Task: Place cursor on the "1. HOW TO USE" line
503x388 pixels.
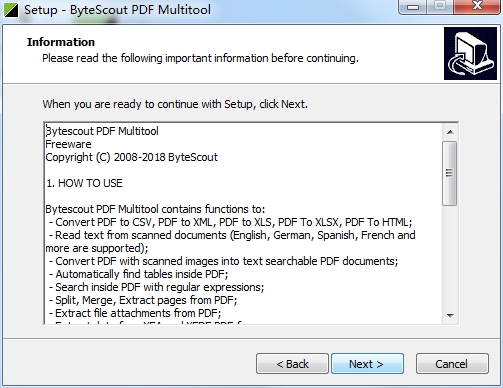Action: (x=84, y=183)
